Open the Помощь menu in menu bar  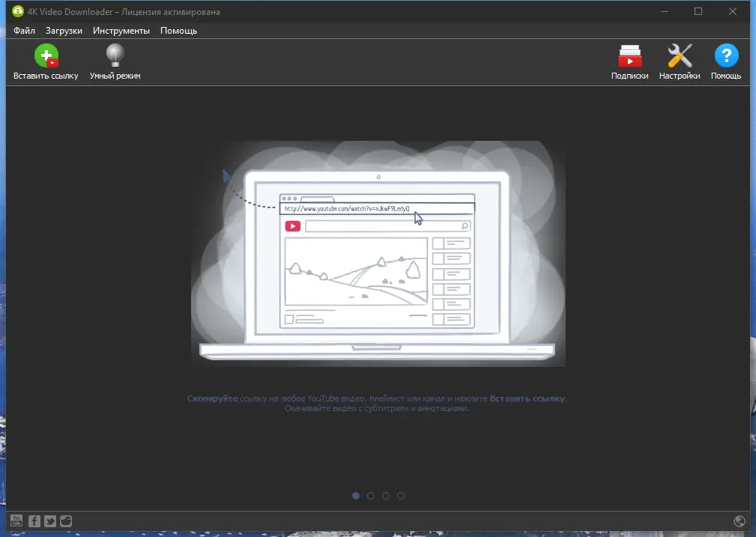click(x=178, y=31)
